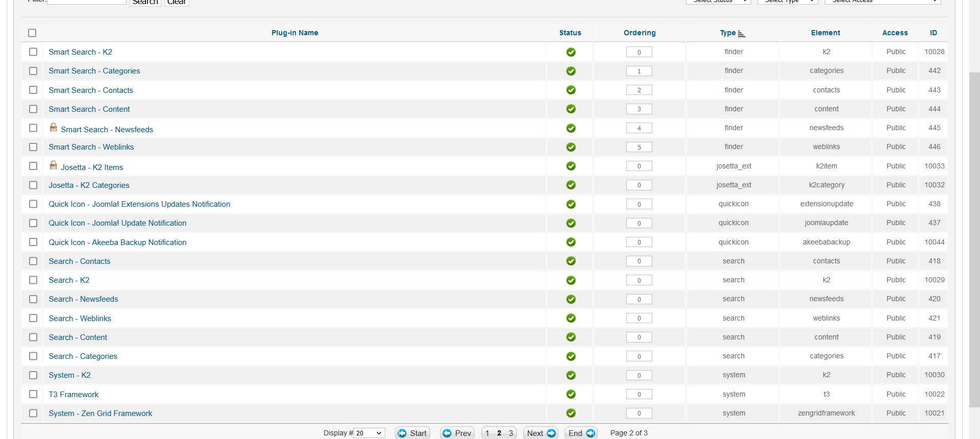Toggle status icon for Josetta - K2 Items
Screen dimensions: 980x439
tap(571, 166)
